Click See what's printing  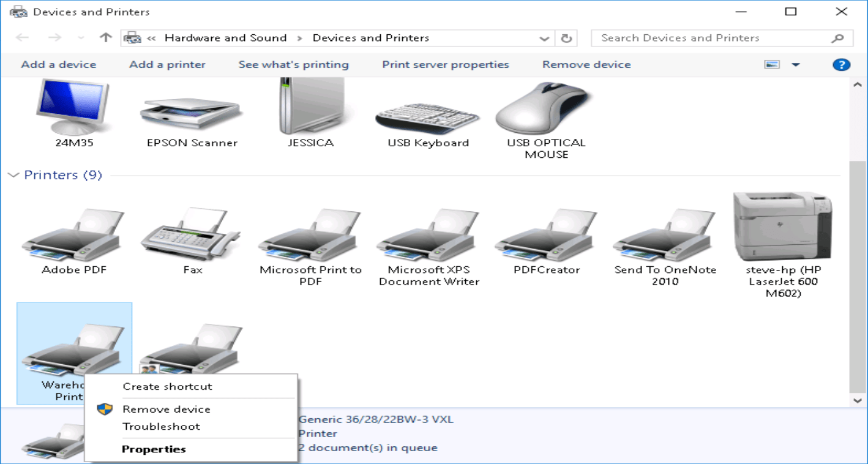294,64
